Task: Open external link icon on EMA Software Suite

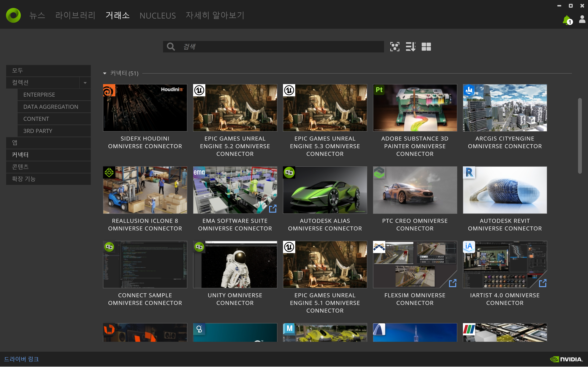Action: pos(273,208)
